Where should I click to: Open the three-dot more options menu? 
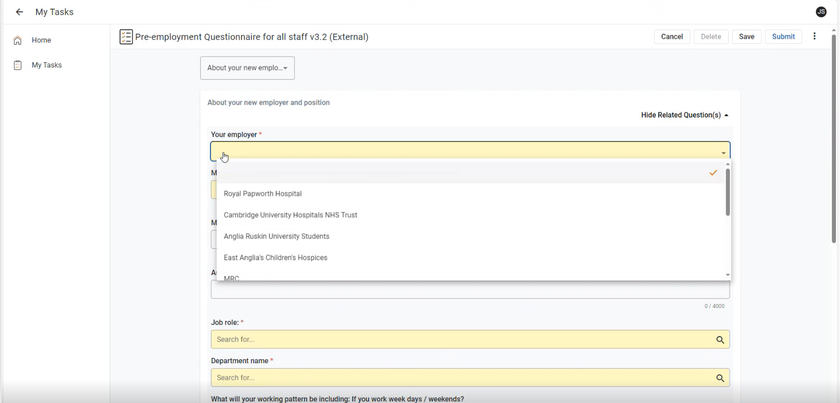coord(814,36)
